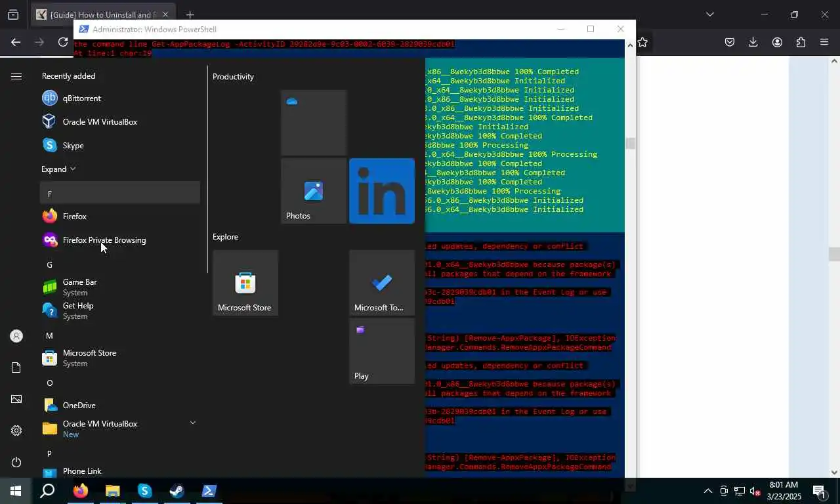Open the Power button in Start
This screenshot has height=504, width=840.
[x=16, y=462]
